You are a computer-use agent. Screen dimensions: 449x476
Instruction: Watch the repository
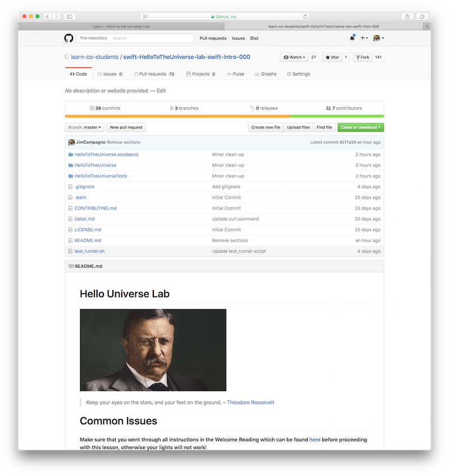(x=293, y=57)
